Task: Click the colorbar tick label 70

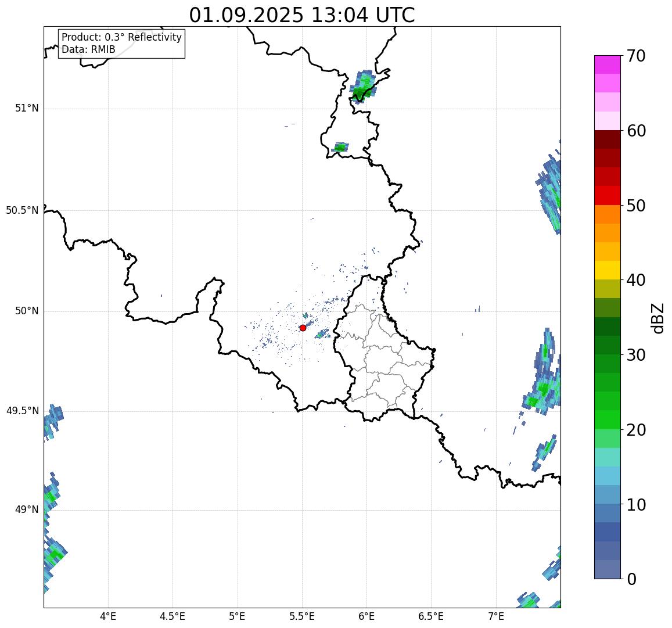Action: tap(636, 56)
